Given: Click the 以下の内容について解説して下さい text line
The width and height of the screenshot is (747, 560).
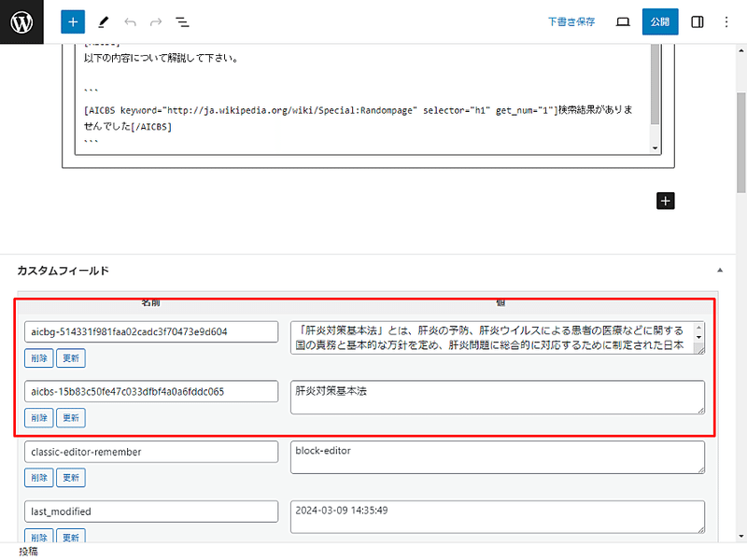Looking at the screenshot, I should 161,58.
